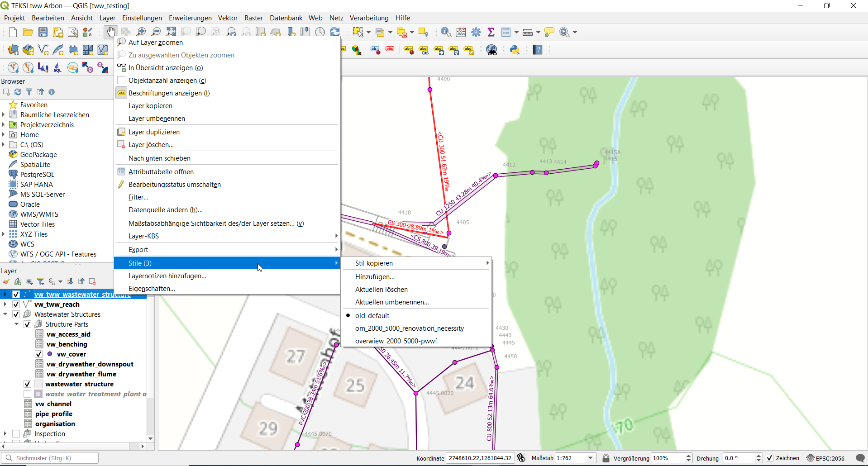The height and width of the screenshot is (466, 868).
Task: Show statistical summary sigma icon
Action: click(491, 32)
